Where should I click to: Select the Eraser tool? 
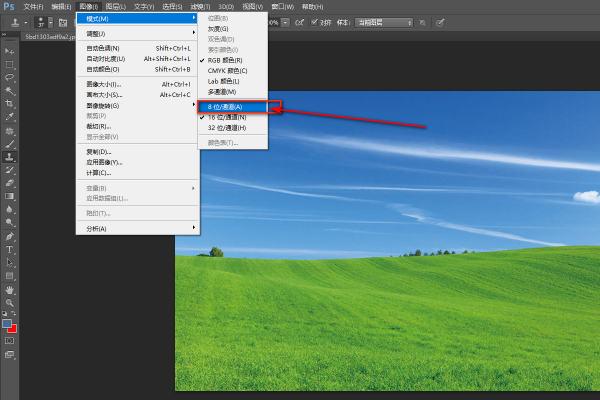click(9, 183)
